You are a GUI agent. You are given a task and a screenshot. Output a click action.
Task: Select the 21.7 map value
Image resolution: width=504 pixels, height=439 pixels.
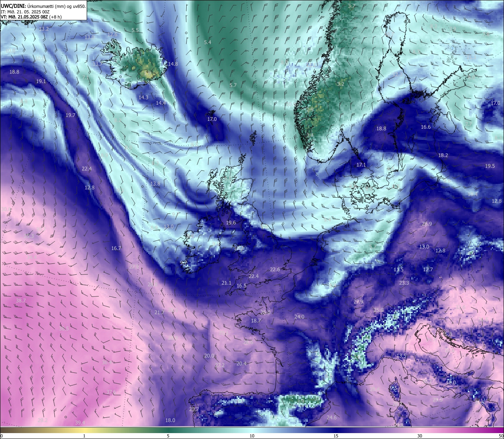point(159,312)
